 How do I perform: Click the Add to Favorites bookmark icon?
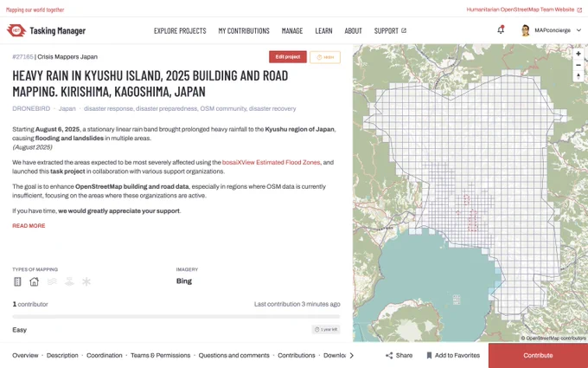(430, 355)
